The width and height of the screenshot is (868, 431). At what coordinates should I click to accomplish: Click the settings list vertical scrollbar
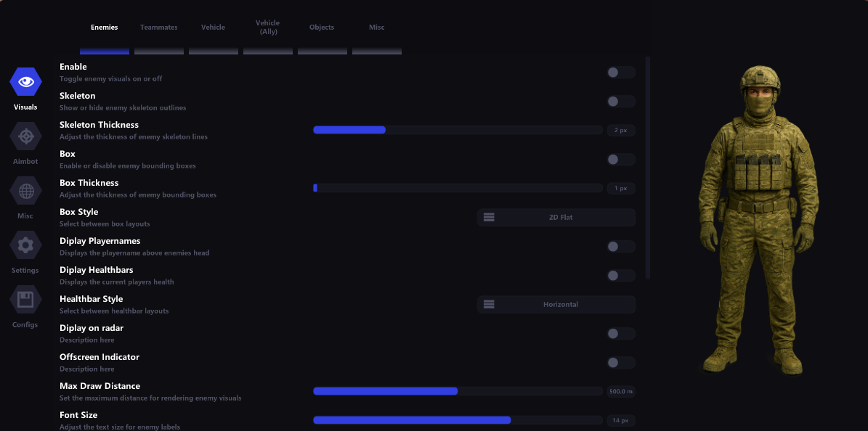(647, 167)
